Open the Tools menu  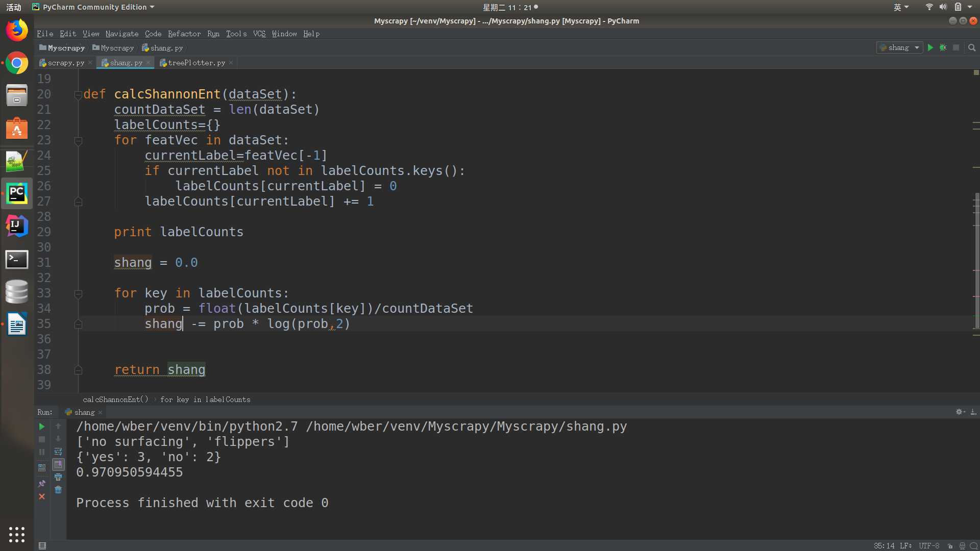236,34
